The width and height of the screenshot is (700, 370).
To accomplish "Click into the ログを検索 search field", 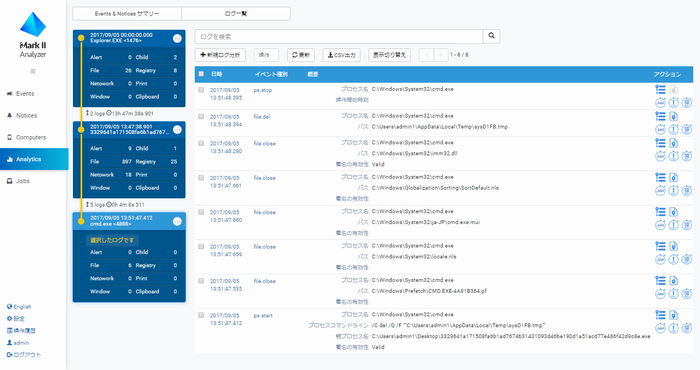I will tap(339, 36).
